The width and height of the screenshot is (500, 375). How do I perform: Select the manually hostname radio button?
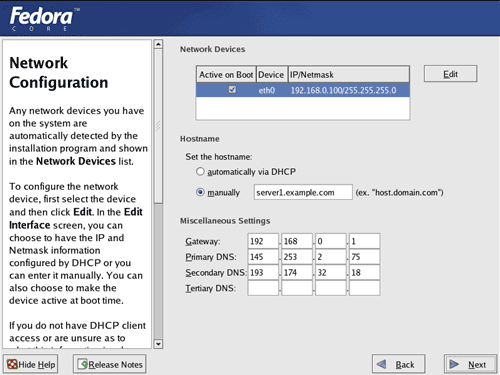coord(200,192)
